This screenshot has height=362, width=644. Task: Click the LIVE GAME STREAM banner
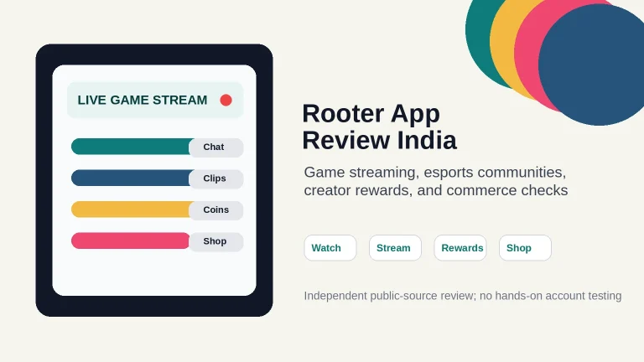pyautogui.click(x=155, y=101)
